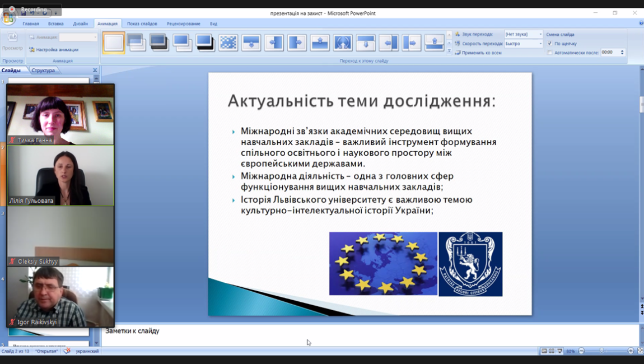The height and width of the screenshot is (364, 644).
Task: Switch to Структура outline pane tab
Action: pyautogui.click(x=43, y=71)
